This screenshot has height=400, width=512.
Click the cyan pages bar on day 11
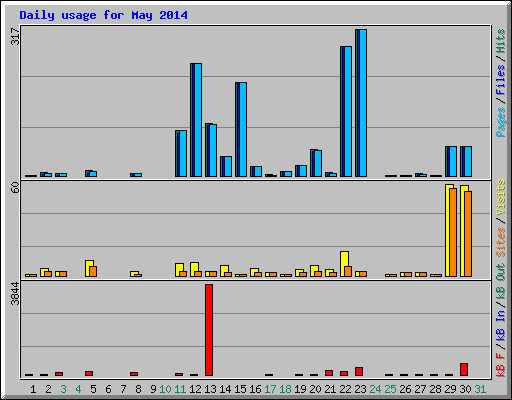tap(183, 153)
